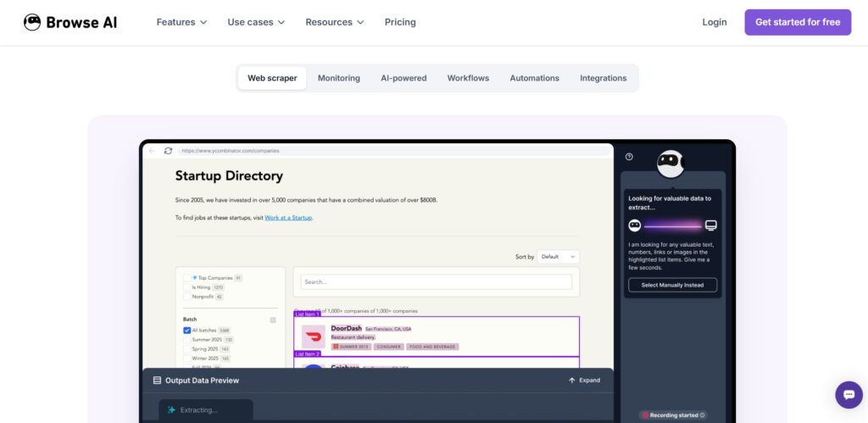Click the robot avatar in side panel

pyautogui.click(x=670, y=164)
